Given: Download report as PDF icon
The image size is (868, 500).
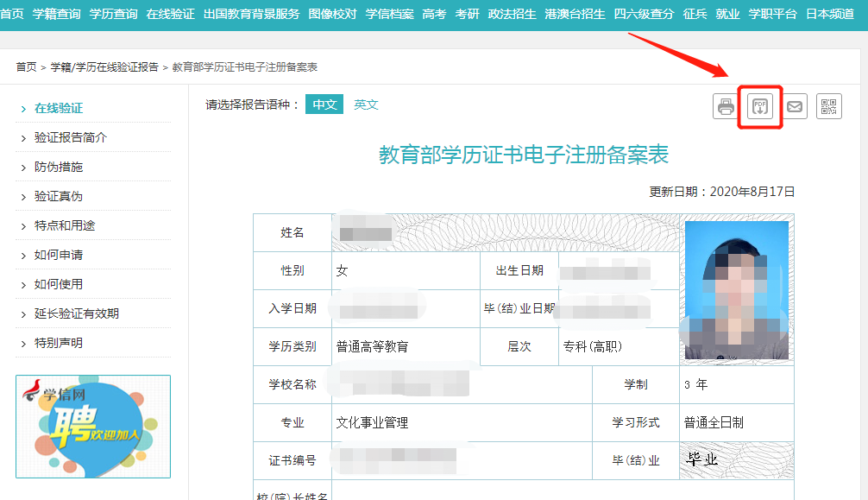Looking at the screenshot, I should [x=760, y=106].
